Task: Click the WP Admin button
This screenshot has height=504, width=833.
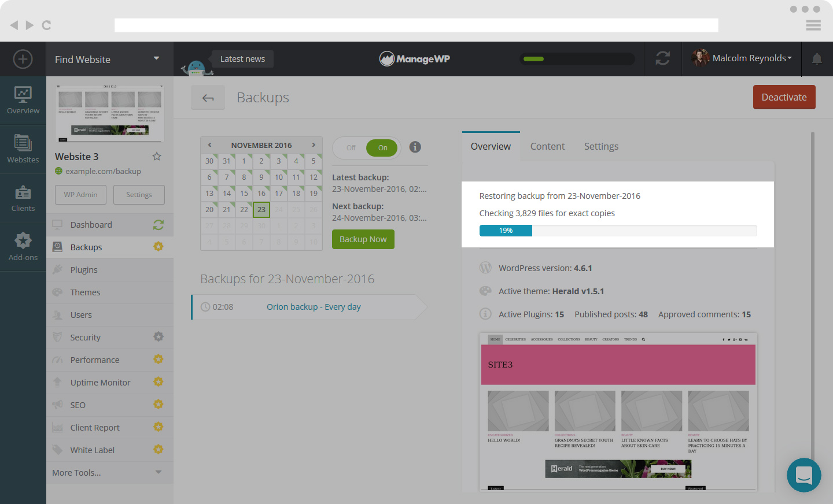Action: click(80, 195)
